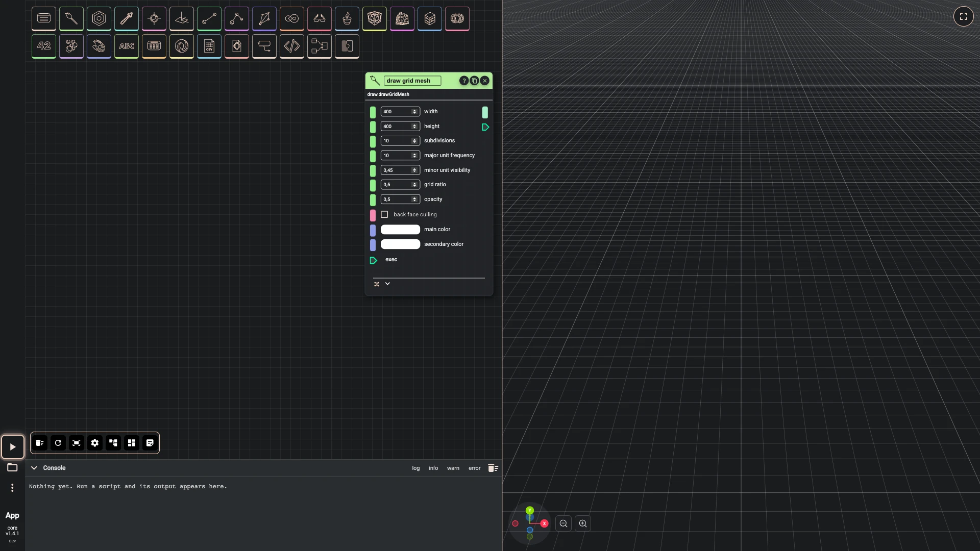
Task: Expand the chevron at node panel bottom
Action: point(387,284)
